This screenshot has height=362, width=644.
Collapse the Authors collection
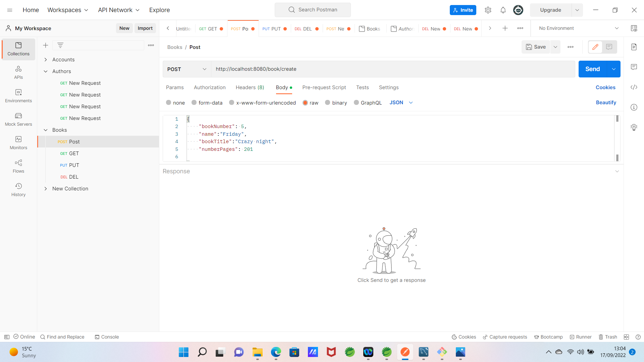[46, 71]
